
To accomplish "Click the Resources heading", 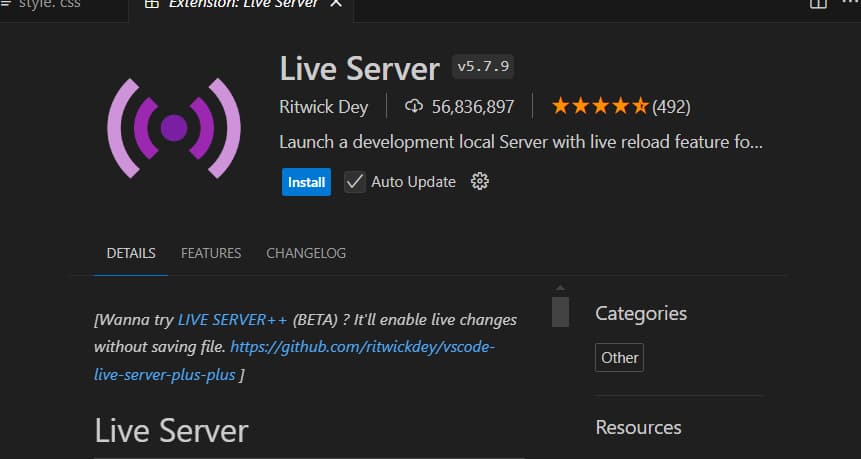I will [638, 427].
